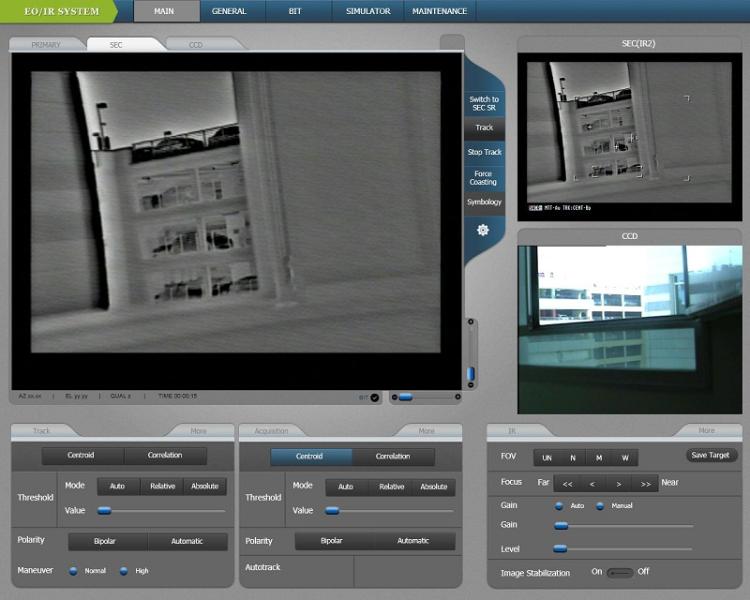
Task: Click the Acquisition threshold Value slider
Action: coord(389,511)
